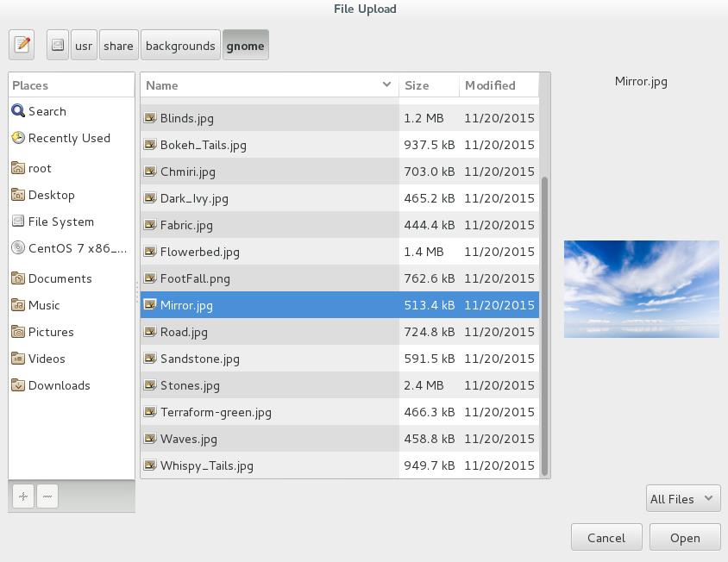
Task: Click the image icon of Whispy_Tails.jpg
Action: 149,465
